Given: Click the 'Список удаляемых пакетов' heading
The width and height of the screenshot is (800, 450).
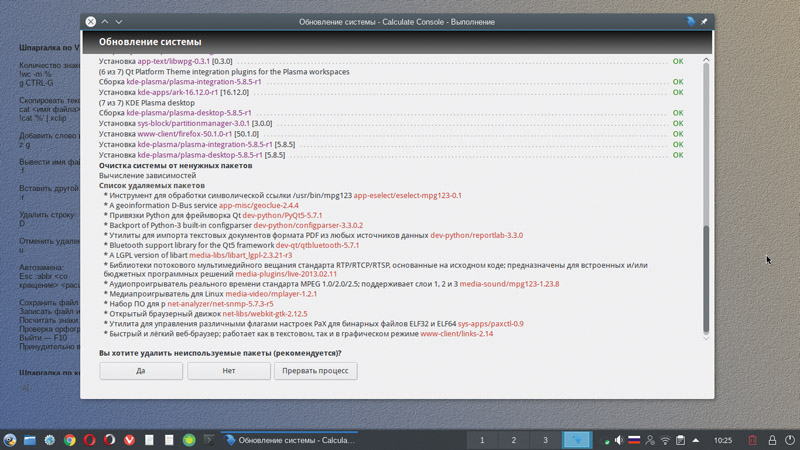Looking at the screenshot, I should 152,186.
